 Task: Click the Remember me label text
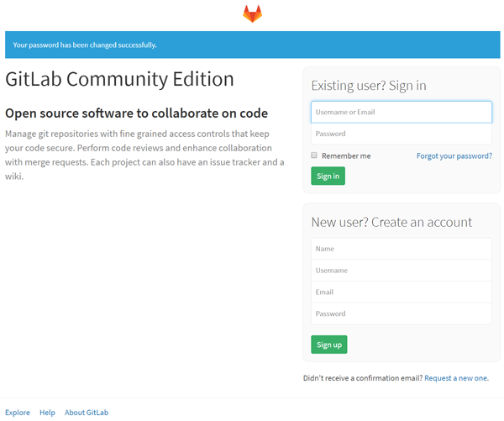tap(346, 156)
